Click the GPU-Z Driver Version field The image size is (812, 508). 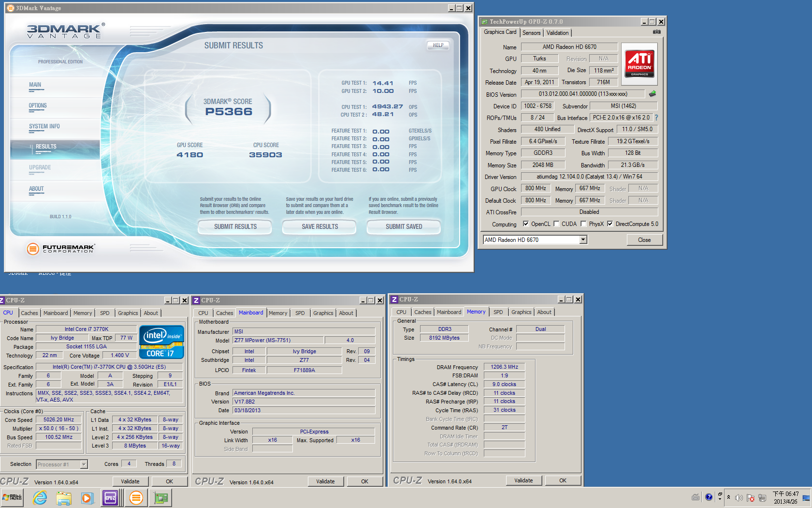pos(589,177)
